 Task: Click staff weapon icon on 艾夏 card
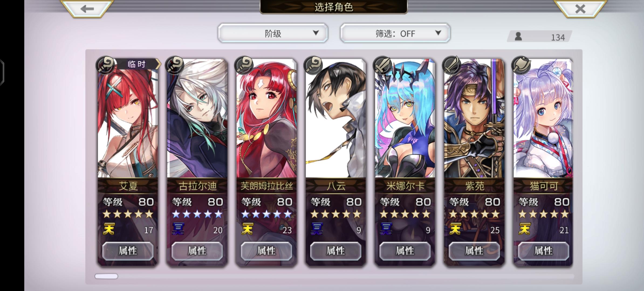105,65
